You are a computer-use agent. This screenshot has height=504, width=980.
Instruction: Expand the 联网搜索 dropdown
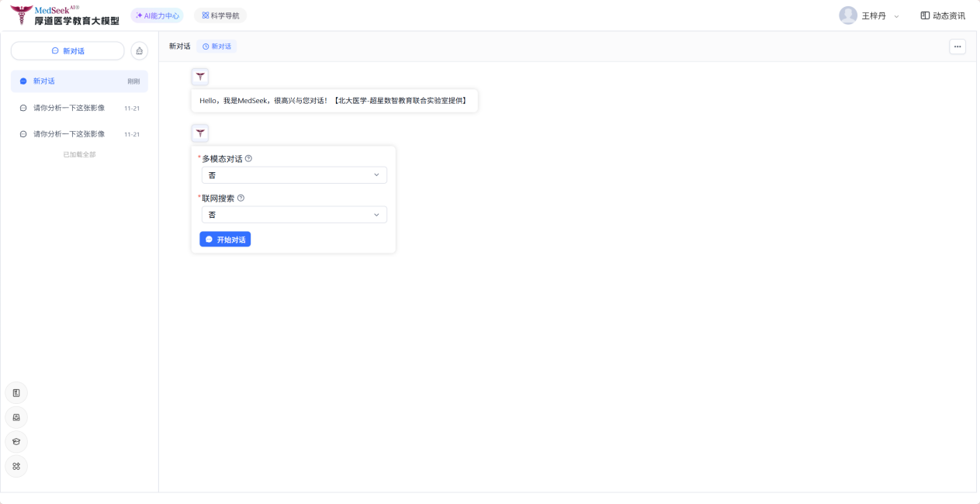coord(294,215)
